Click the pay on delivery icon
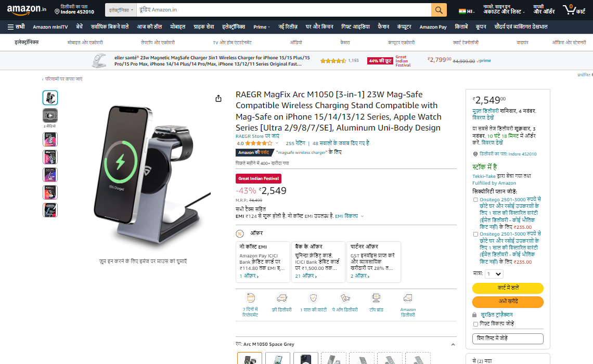 [x=345, y=298]
